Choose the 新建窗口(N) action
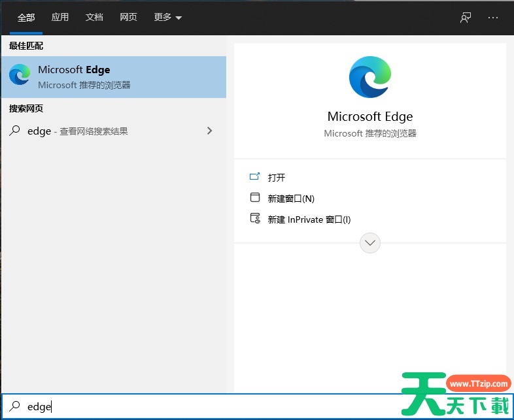The width and height of the screenshot is (514, 420). (291, 199)
